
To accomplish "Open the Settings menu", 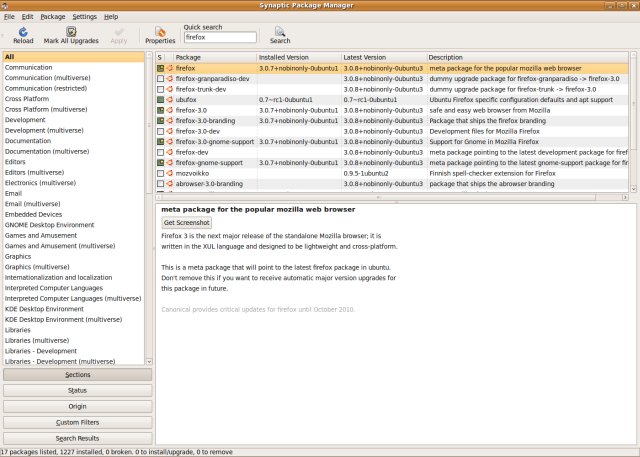I will click(85, 17).
